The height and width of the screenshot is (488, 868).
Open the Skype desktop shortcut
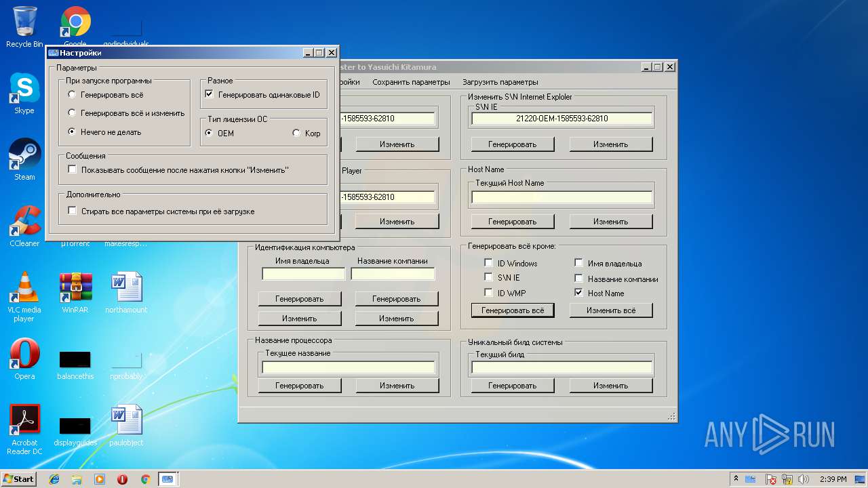tap(24, 94)
